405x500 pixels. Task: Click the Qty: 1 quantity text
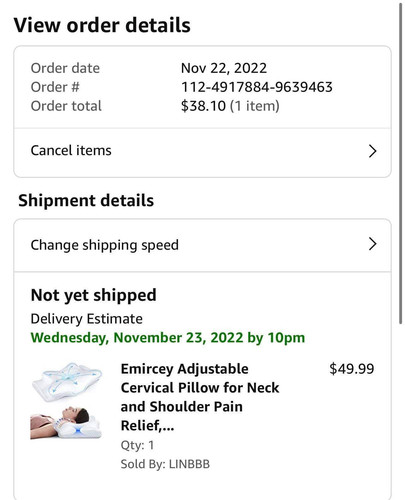coord(137,445)
